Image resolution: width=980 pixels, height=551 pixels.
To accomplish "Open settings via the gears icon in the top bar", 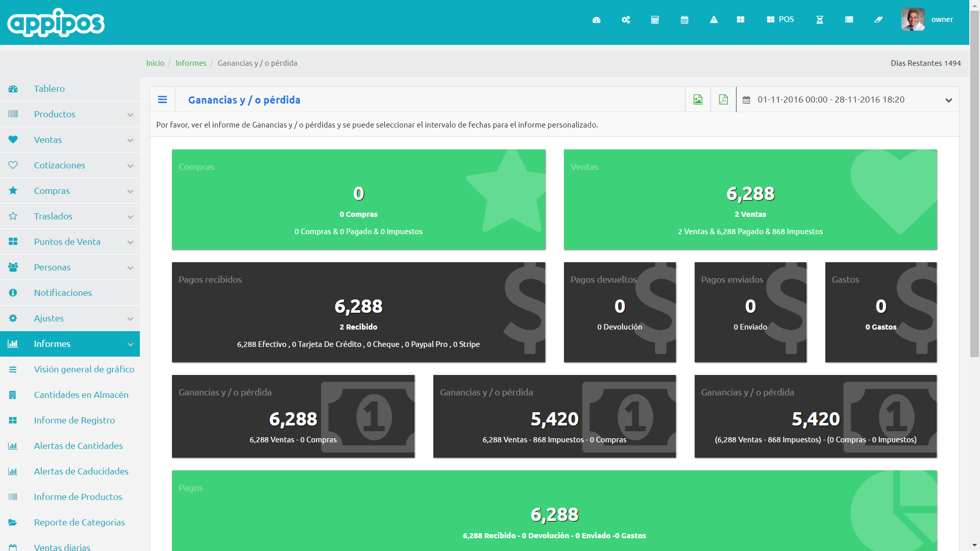I will (626, 20).
